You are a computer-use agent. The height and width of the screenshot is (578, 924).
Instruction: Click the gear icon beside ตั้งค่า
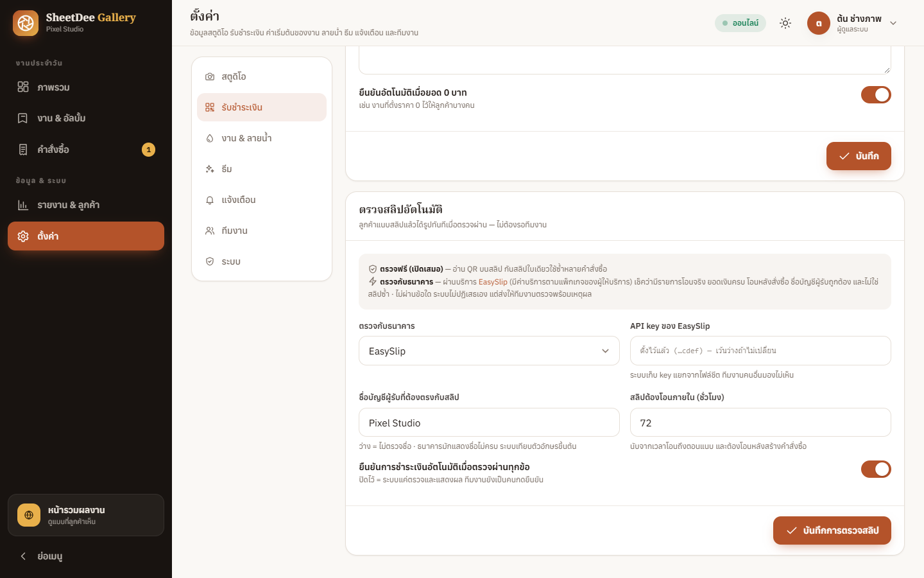pyautogui.click(x=23, y=236)
